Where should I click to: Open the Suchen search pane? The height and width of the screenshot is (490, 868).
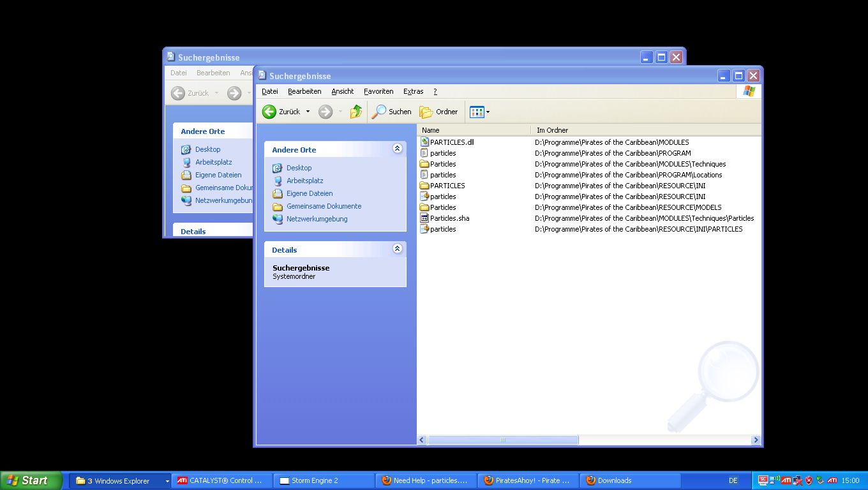point(392,112)
